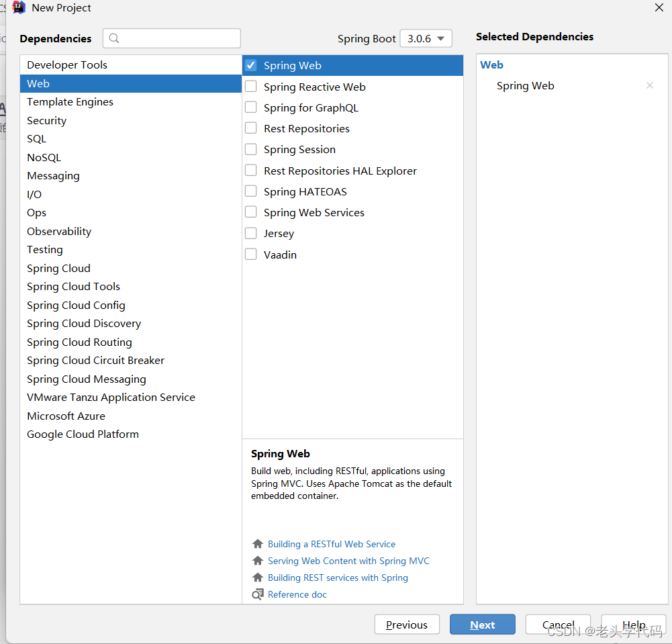Click the home icon beside Building REST services
Viewport: 672px width, 644px height.
(x=258, y=577)
